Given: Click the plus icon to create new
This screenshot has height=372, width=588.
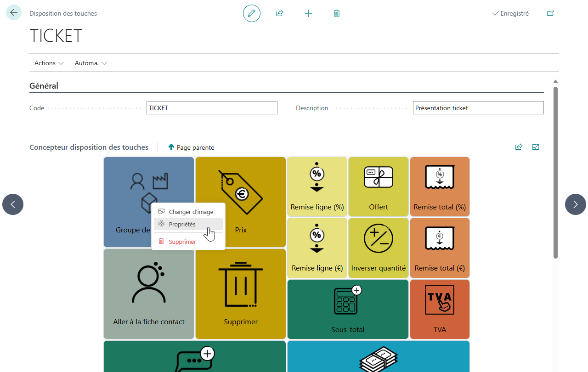Looking at the screenshot, I should [x=308, y=13].
